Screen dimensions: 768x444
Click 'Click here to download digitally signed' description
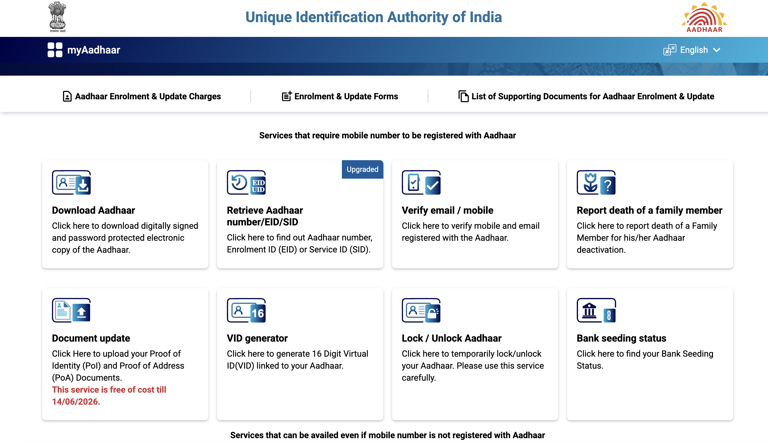(125, 238)
